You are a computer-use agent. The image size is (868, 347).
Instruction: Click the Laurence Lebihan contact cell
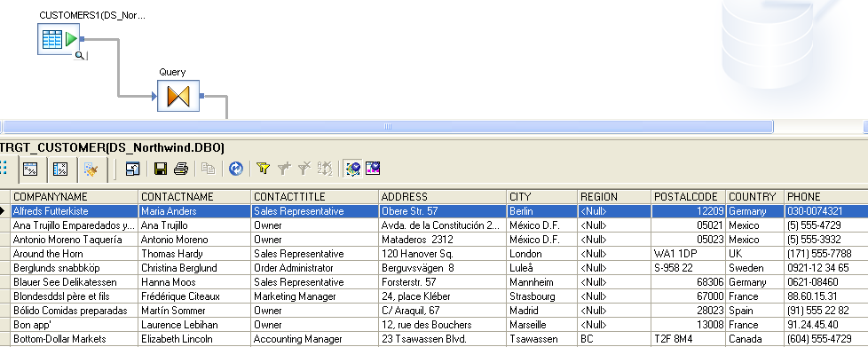coord(195,325)
